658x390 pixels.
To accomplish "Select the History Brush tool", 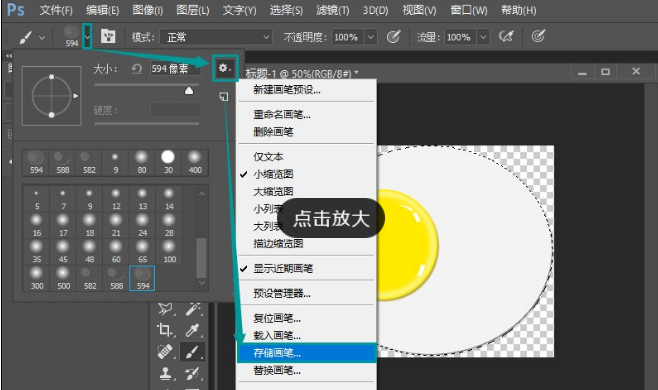I will click(x=193, y=373).
